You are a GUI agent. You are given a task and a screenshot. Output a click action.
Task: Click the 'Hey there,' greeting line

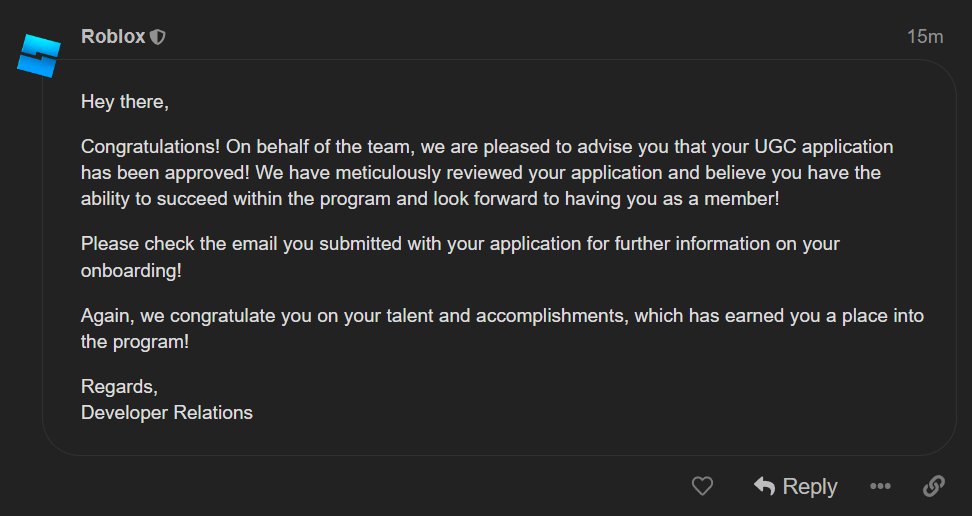pos(125,102)
